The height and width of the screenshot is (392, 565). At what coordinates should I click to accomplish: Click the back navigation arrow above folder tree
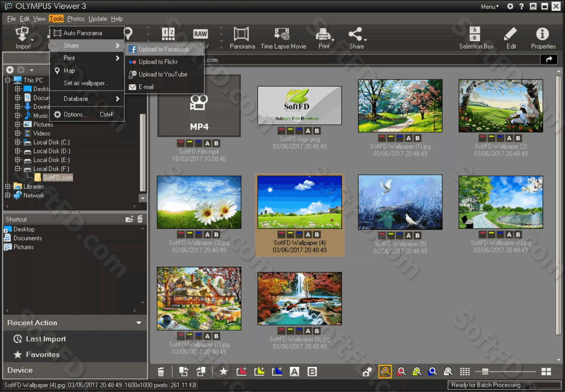(x=10, y=70)
